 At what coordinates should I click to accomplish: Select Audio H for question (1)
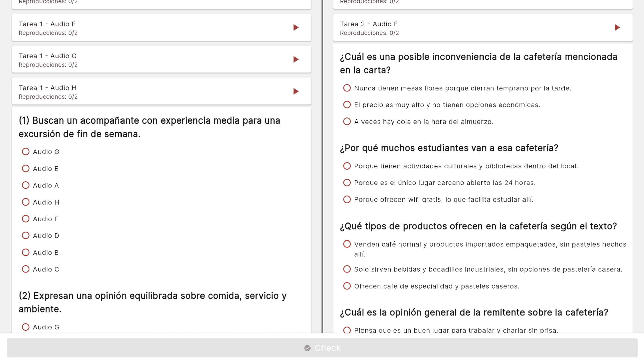click(26, 202)
